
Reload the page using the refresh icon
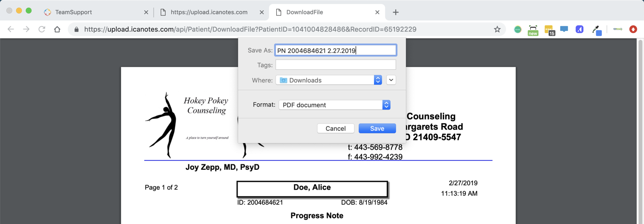point(42,29)
